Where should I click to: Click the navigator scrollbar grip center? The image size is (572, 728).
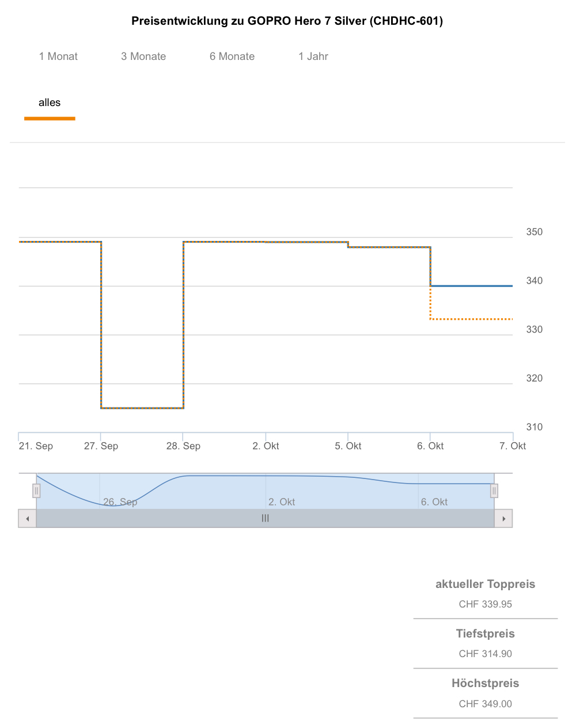pos(265,518)
